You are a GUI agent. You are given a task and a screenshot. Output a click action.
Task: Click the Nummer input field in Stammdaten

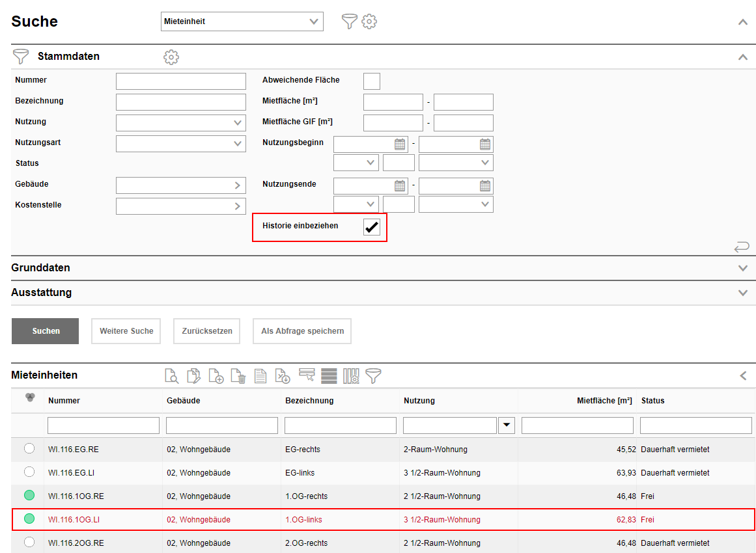181,81
